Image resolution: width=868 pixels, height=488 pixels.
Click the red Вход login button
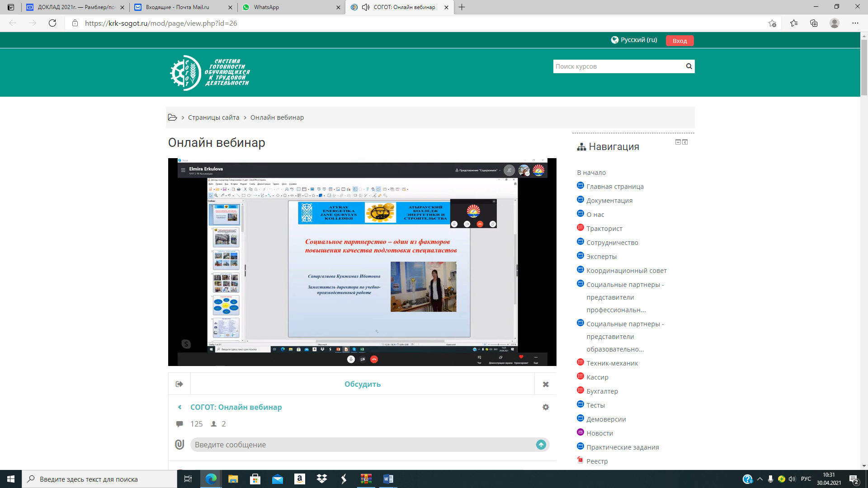679,41
